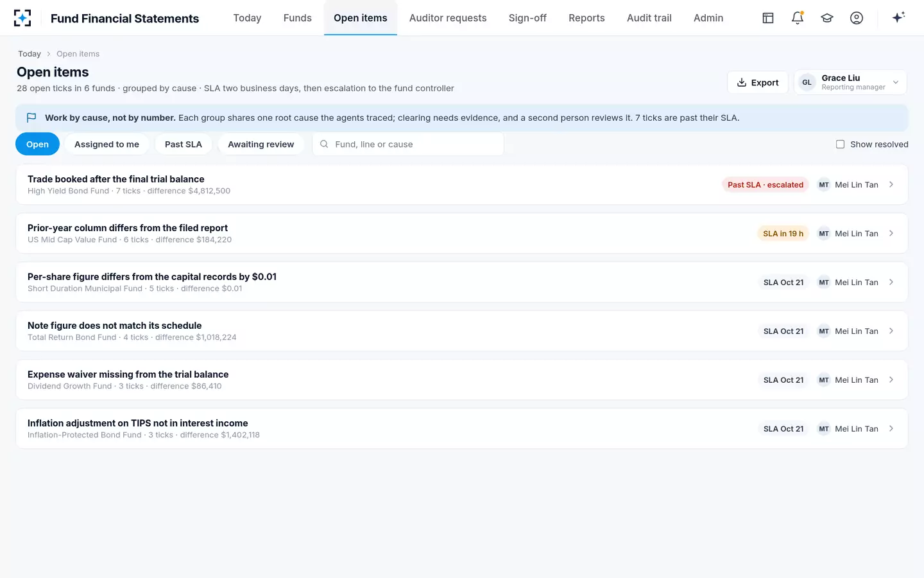Select the Assigned to me filter

(107, 144)
